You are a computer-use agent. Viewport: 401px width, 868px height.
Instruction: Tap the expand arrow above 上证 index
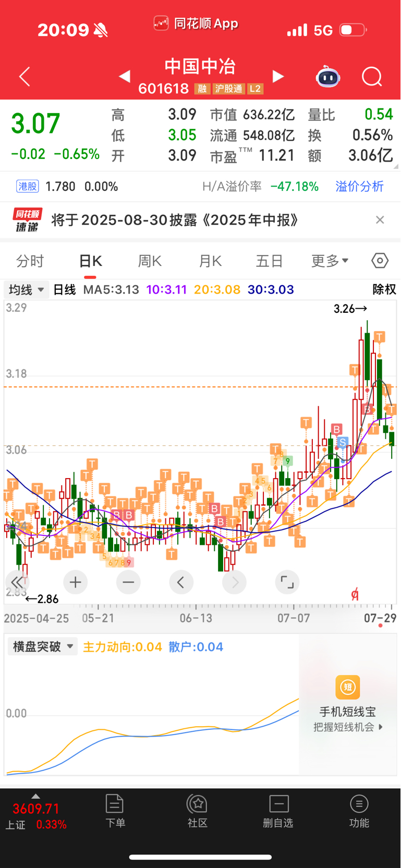point(35,796)
